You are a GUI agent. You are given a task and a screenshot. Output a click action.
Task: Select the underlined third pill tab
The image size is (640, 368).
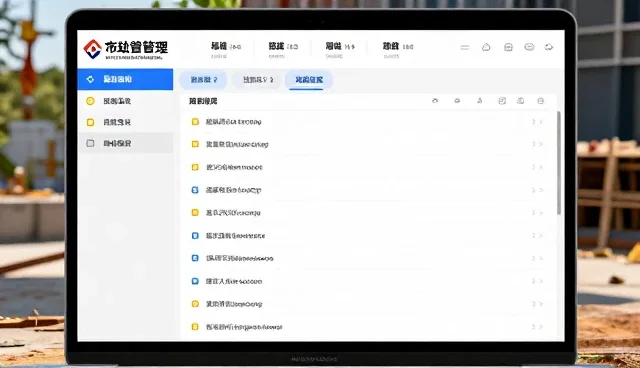pos(309,80)
